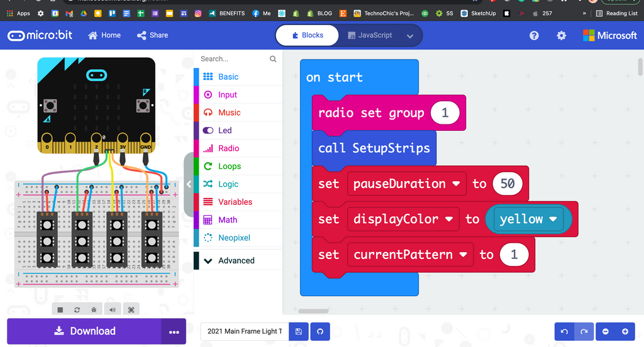
Task: Restart the simulator with the refresh icon
Action: tap(77, 310)
